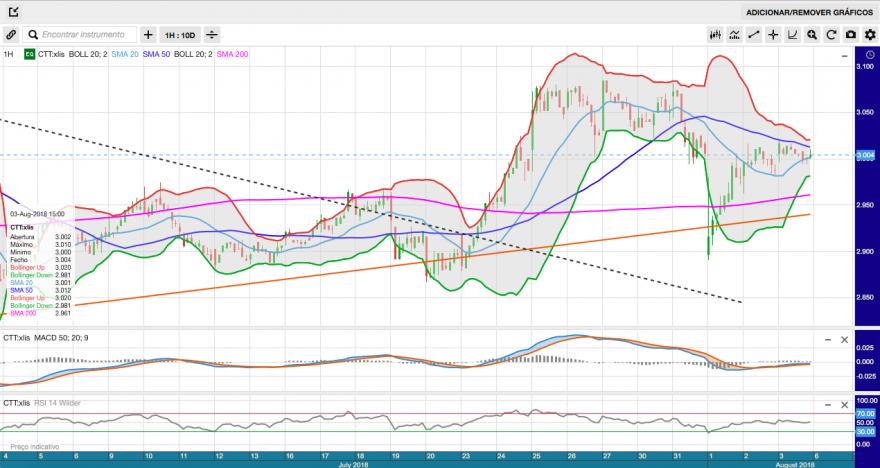The image size is (880, 468).
Task: Toggle the price axis clock icon
Action: coord(869,55)
